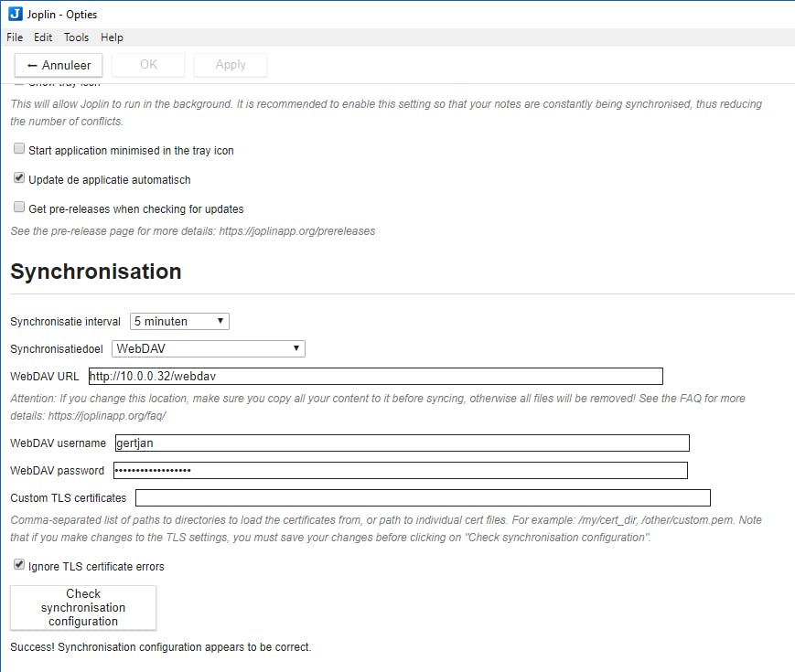Click into the WebDAV URL field

376,376
